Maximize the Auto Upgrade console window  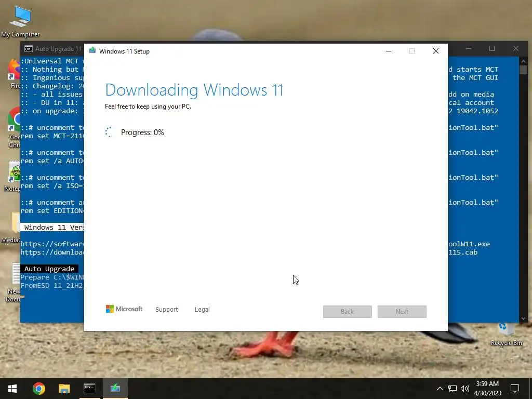point(492,48)
